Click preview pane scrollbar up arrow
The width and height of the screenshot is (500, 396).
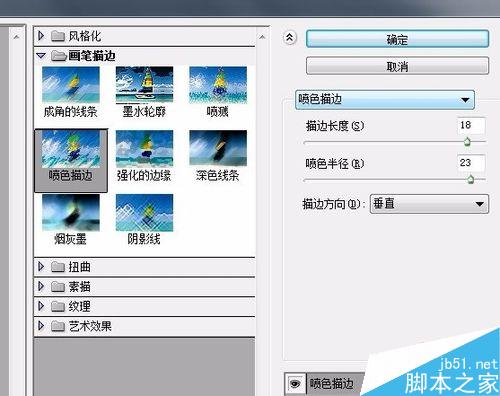[x=16, y=37]
